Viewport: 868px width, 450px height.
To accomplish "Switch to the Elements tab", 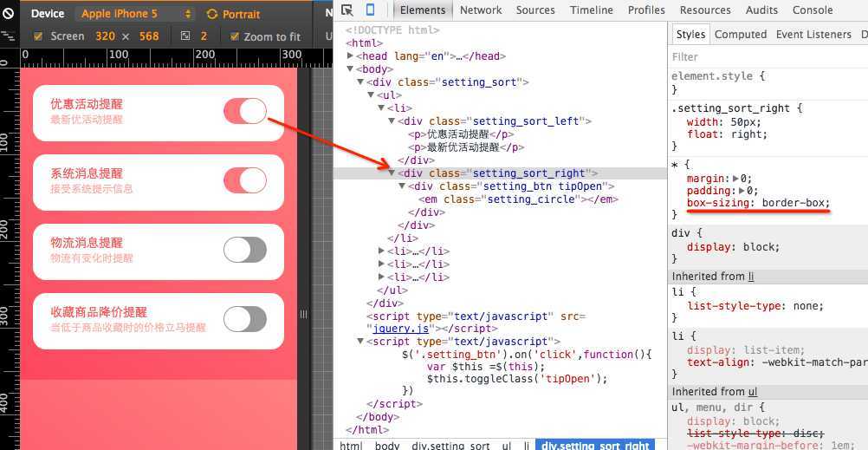I will click(423, 10).
